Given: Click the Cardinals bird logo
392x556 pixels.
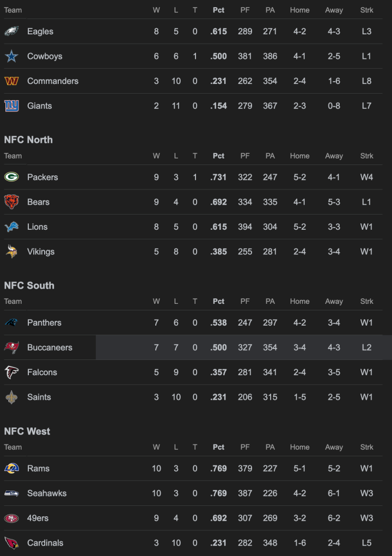Looking at the screenshot, I should 11,543.
